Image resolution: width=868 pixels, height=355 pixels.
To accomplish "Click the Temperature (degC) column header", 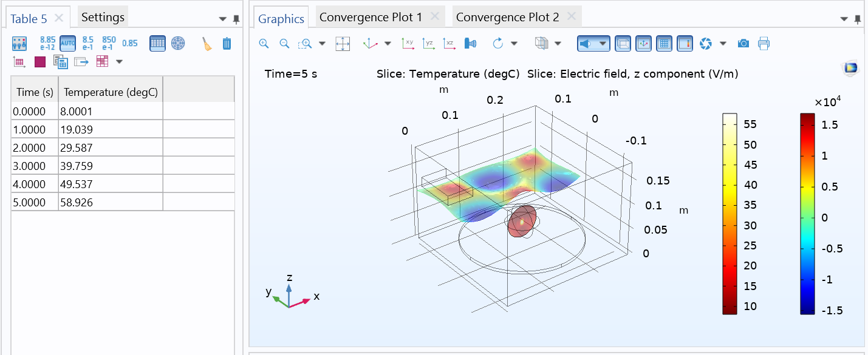I will coord(111,92).
